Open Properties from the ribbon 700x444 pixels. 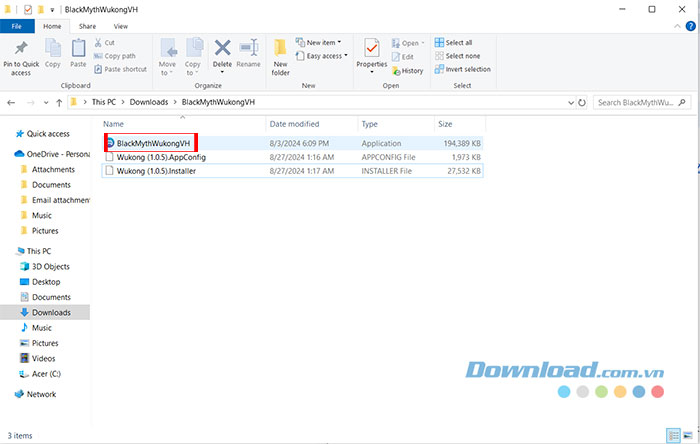click(x=372, y=52)
